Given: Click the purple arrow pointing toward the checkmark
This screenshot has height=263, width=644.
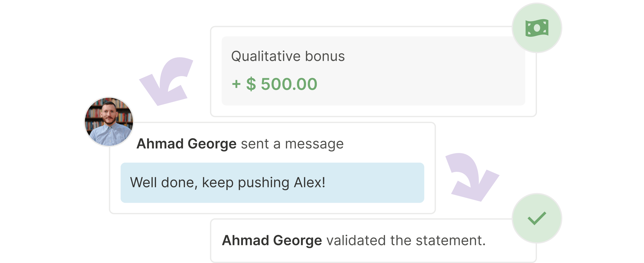Looking at the screenshot, I should [472, 177].
